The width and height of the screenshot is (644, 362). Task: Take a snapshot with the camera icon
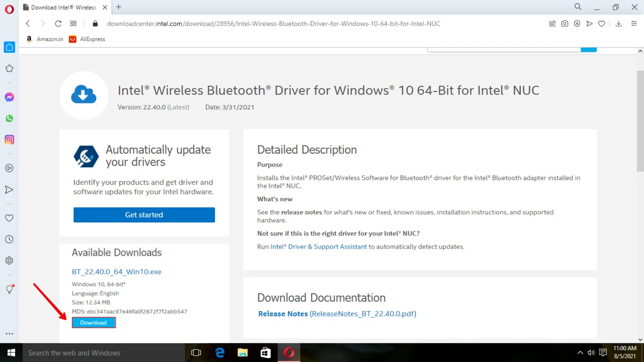(565, 23)
